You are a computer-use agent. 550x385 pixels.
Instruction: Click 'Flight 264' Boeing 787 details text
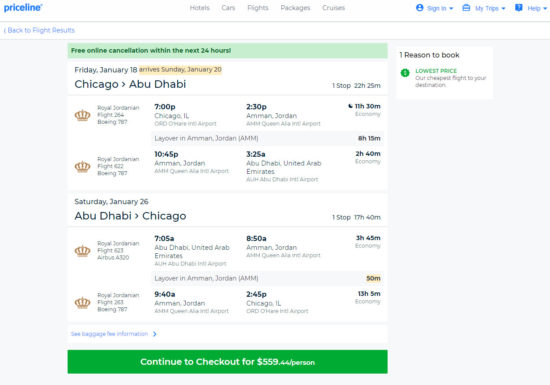pos(118,115)
